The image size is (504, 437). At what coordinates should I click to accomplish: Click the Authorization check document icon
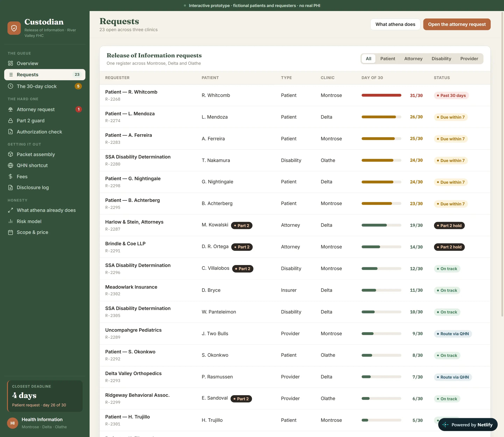point(10,132)
